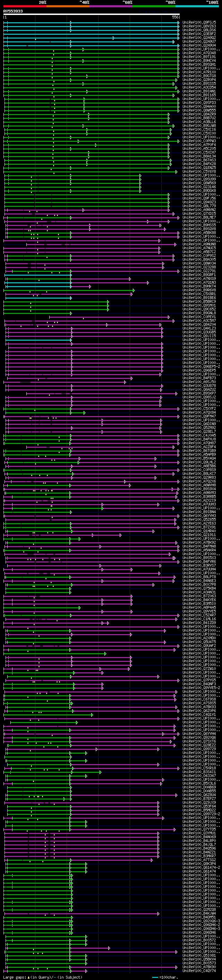
Task: Open hit UniRef100_C4J0A5
Action: (x=199, y=436)
